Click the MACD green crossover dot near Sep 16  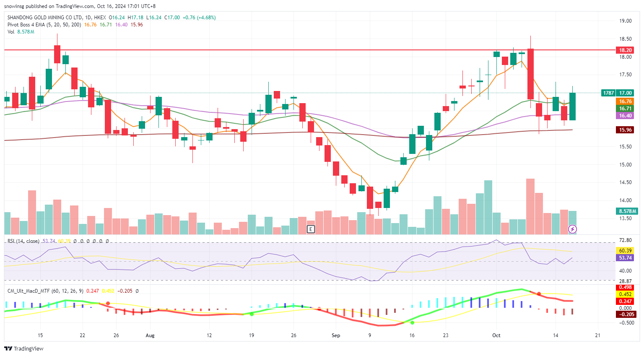[412, 322]
